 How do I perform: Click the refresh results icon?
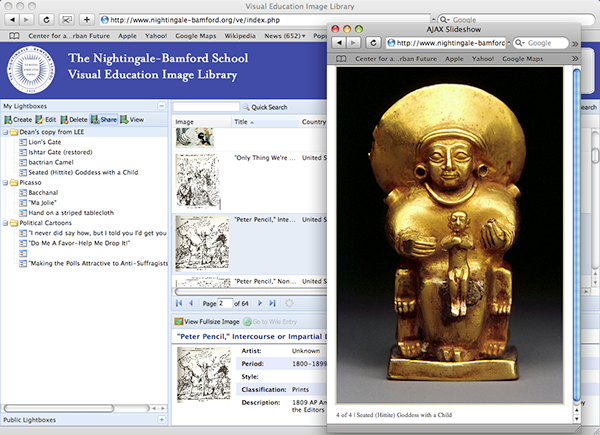pos(289,303)
